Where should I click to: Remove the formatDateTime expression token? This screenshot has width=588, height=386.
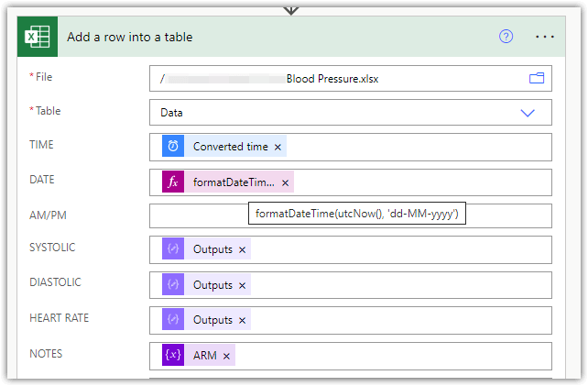pyautogui.click(x=286, y=182)
